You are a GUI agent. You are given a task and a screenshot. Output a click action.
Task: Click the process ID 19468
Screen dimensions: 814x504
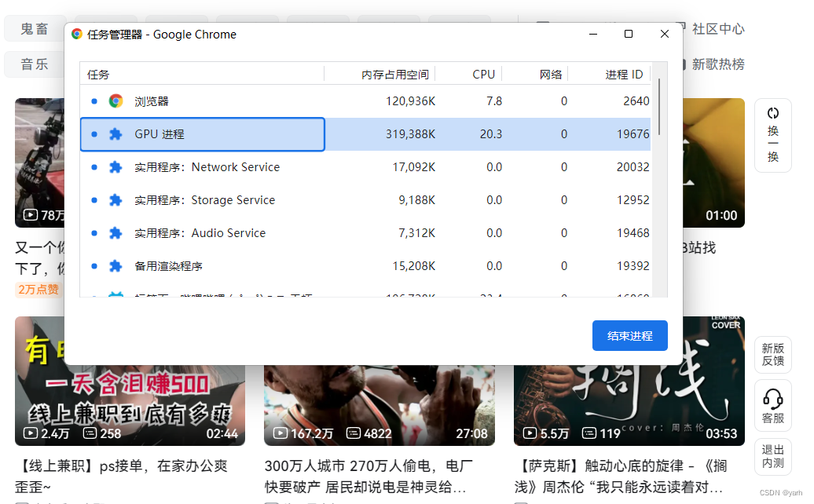(632, 233)
